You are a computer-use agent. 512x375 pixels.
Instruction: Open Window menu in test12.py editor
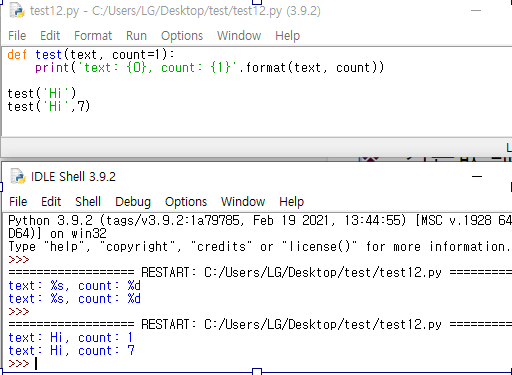click(x=239, y=36)
